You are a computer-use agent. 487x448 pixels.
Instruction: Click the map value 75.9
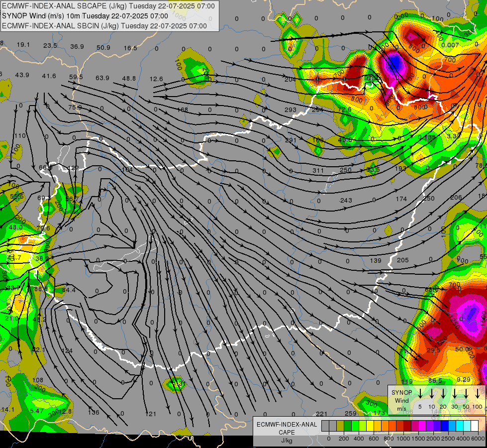(x=75, y=107)
